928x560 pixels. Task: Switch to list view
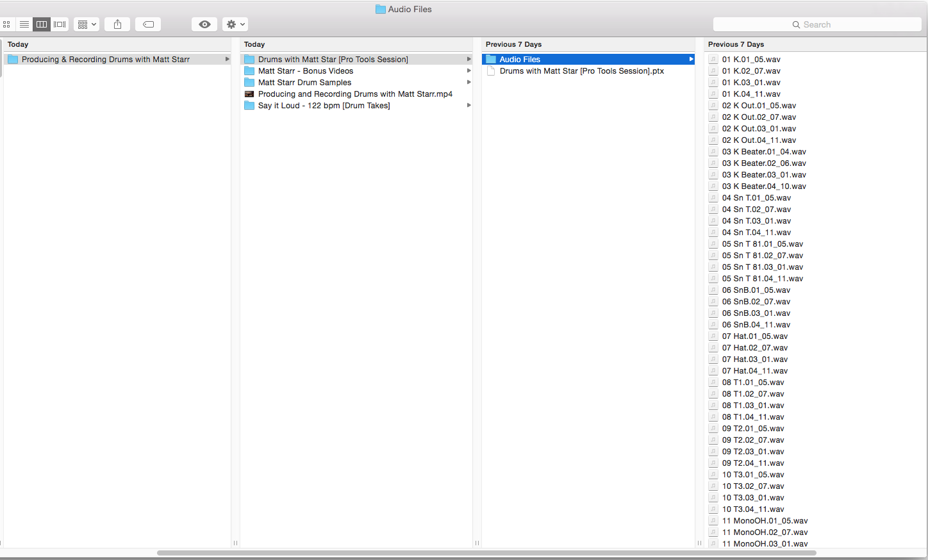(x=24, y=24)
